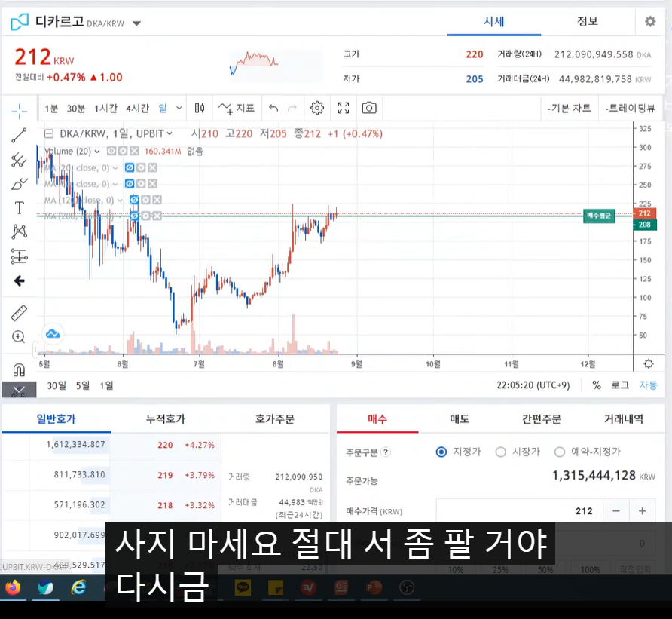This screenshot has height=619, width=672.
Task: Select the 예약-지정가 order type radio
Action: (560, 452)
